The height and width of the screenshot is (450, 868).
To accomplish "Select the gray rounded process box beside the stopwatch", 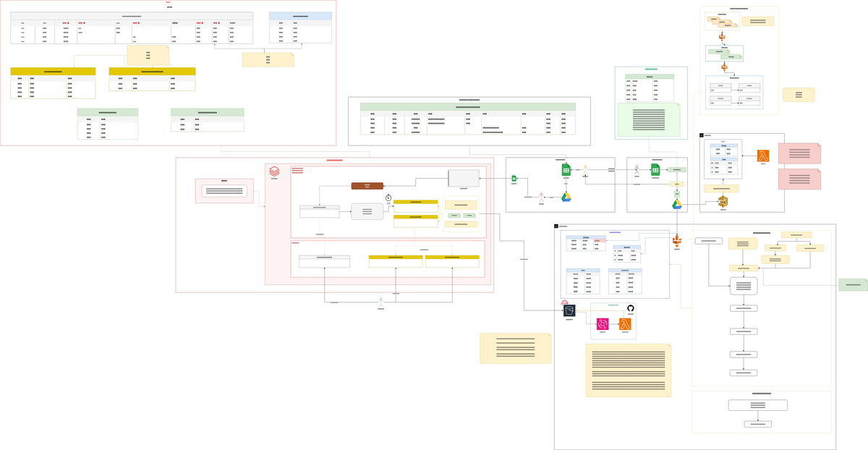I will pyautogui.click(x=367, y=211).
